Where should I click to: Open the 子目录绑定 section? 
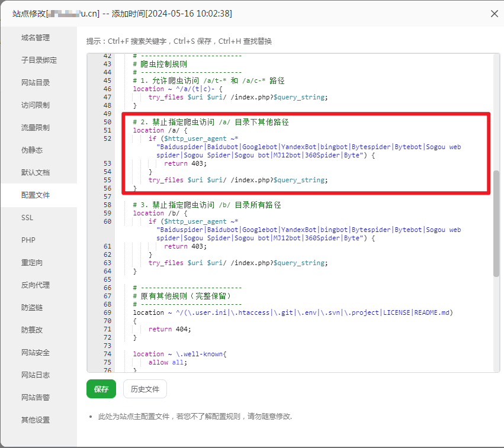[x=39, y=60]
